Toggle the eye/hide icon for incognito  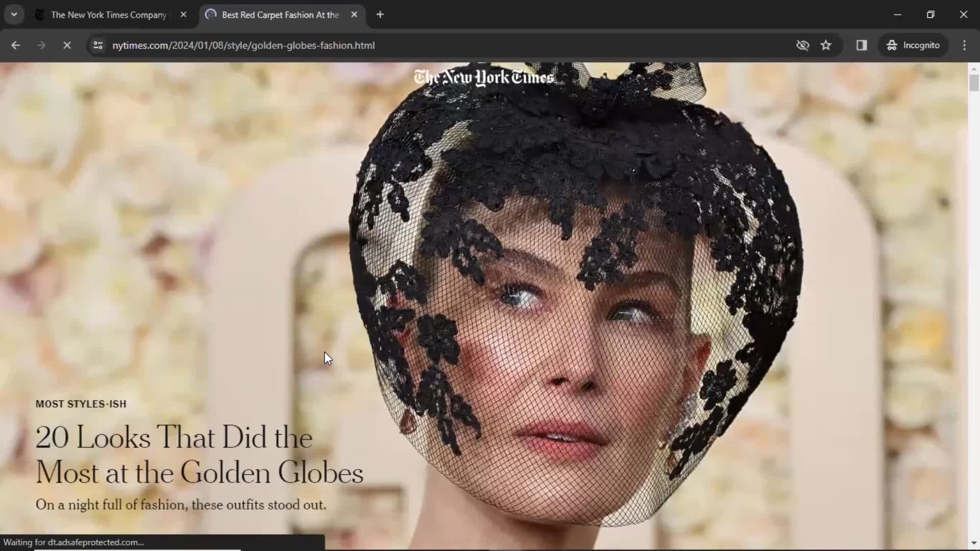(802, 45)
